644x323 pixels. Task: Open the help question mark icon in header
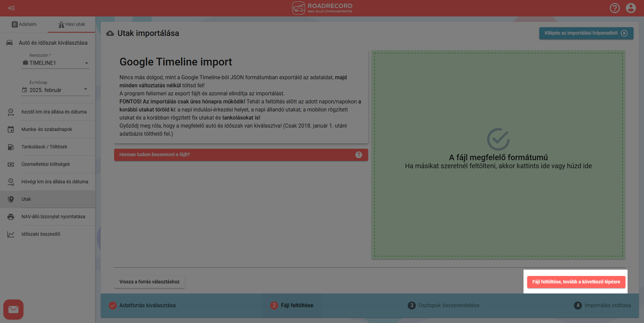(x=615, y=8)
